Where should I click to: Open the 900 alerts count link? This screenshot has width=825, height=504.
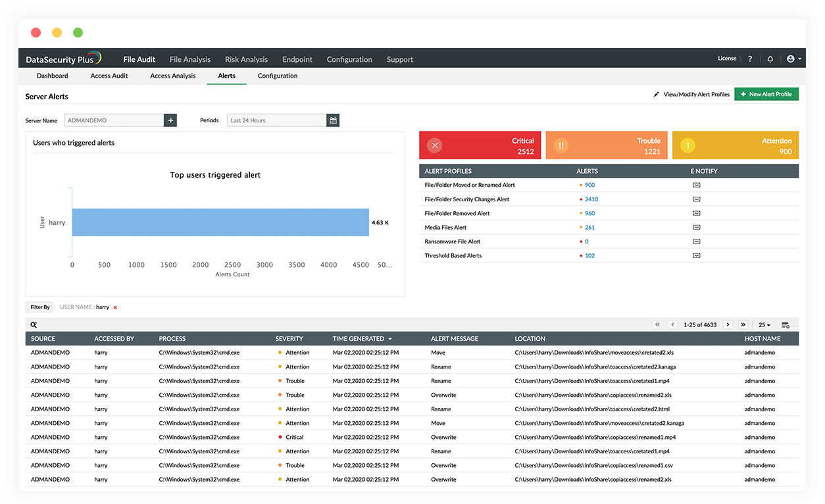pos(589,185)
